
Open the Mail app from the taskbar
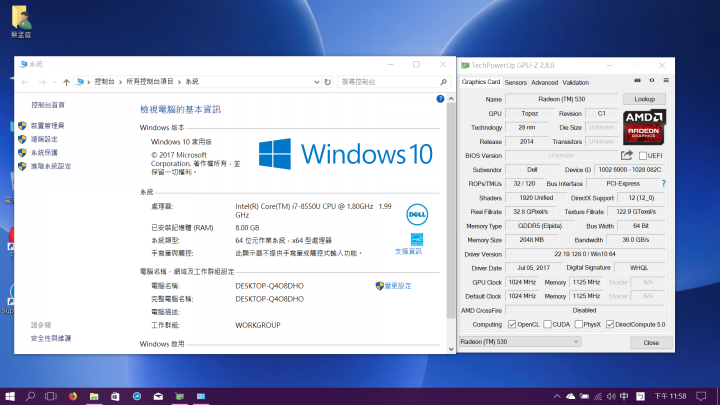click(158, 396)
